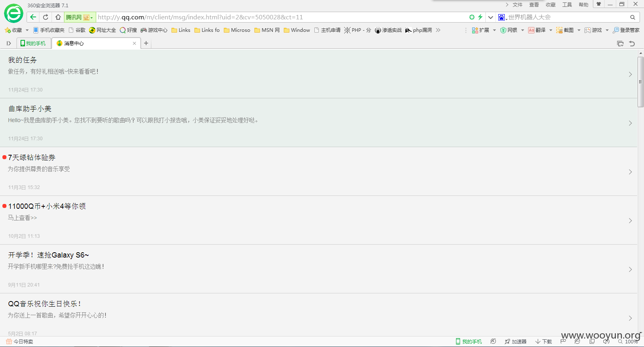644x347 pixels.
Task: Click the green lightning speed-mode icon
Action: click(480, 17)
